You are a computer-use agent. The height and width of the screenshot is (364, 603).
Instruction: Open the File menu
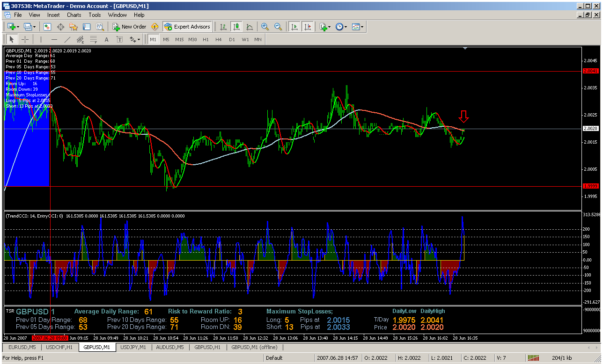[x=18, y=15]
